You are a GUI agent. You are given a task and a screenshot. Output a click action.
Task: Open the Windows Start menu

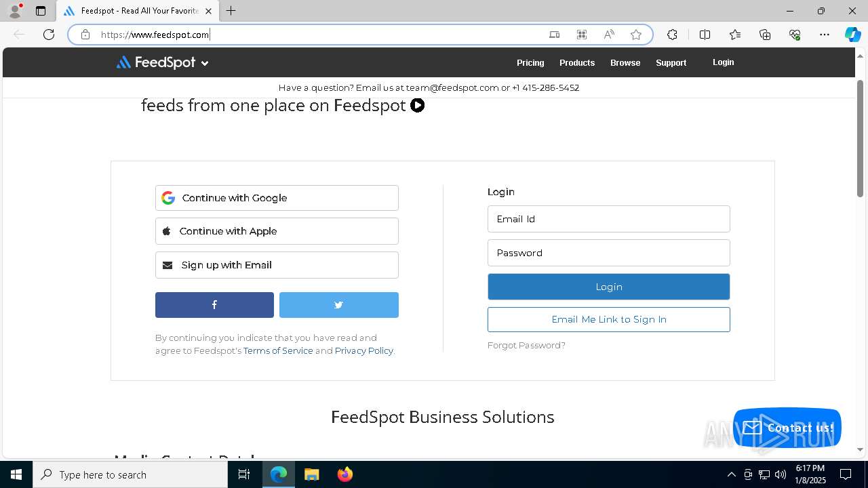click(16, 474)
